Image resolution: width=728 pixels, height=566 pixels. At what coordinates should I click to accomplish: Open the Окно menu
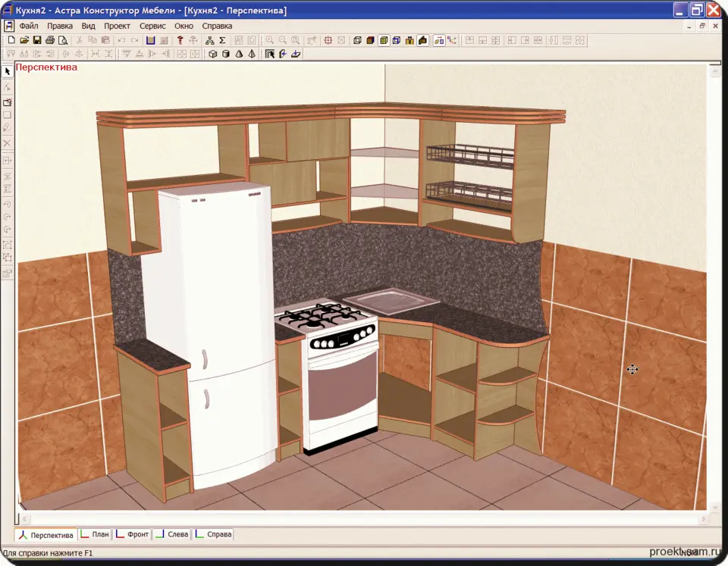184,26
